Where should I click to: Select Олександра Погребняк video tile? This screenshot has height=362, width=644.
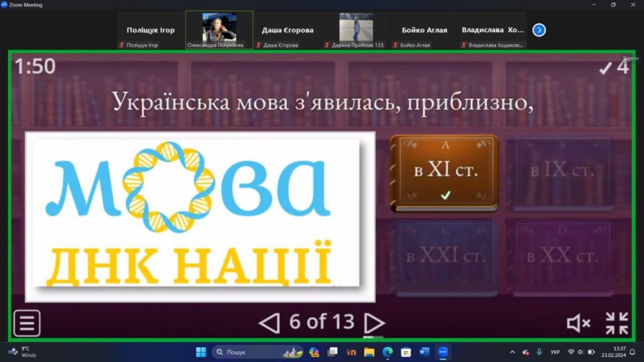coord(219,30)
